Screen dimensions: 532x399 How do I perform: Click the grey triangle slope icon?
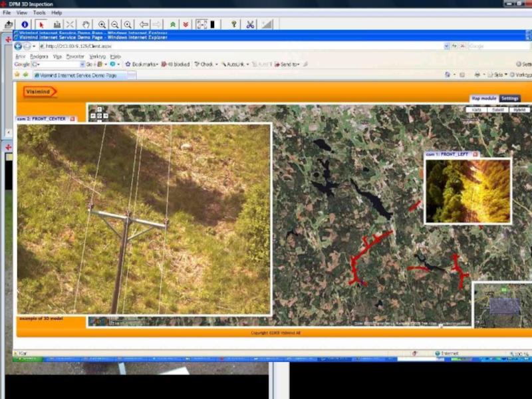pos(267,25)
